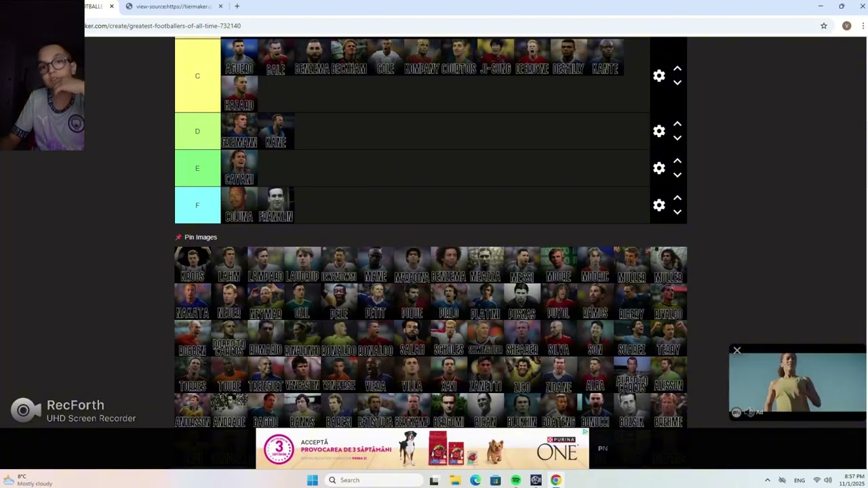The height and width of the screenshot is (488, 868).
Task: Pick Pele from the image pool
Action: pos(339,302)
